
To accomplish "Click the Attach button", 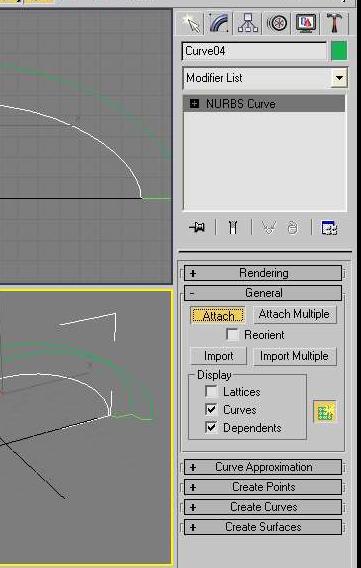I will [x=218, y=316].
